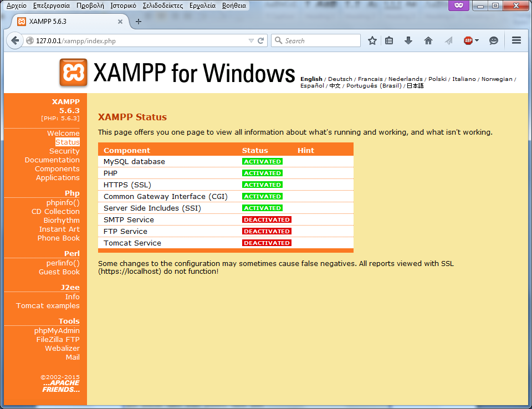
Task: Open the Documentation sidebar link
Action: click(52, 160)
